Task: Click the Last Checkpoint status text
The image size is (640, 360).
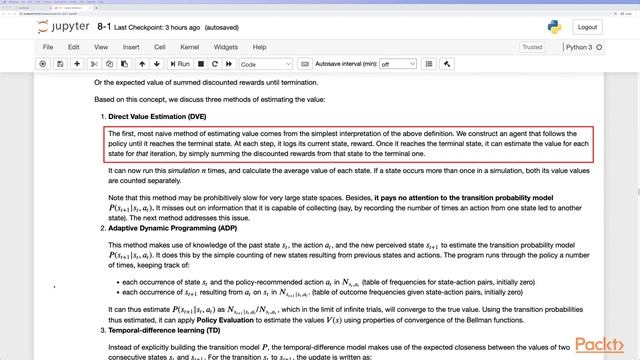Action: [x=157, y=28]
